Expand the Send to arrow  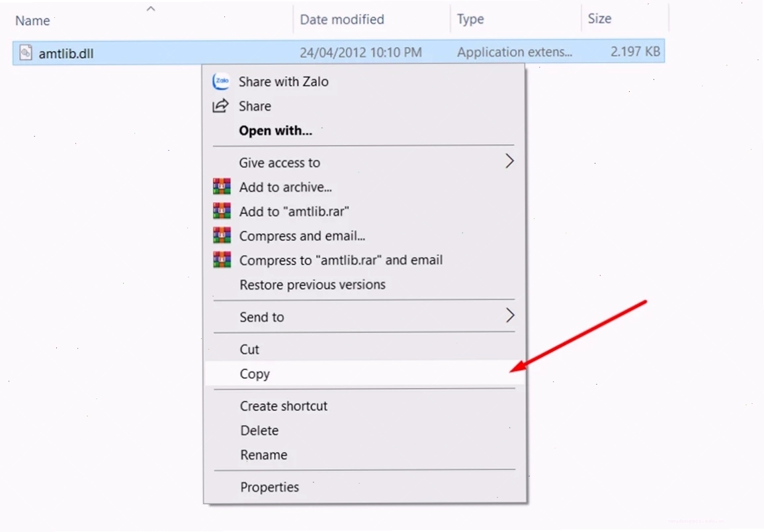click(509, 315)
